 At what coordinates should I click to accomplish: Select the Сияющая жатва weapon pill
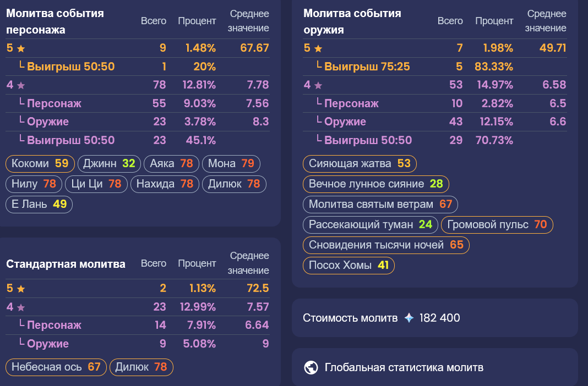point(360,163)
